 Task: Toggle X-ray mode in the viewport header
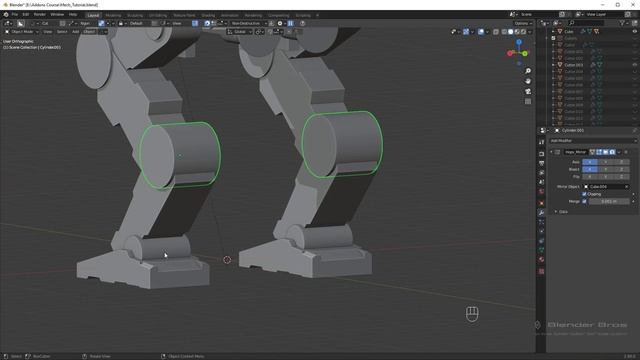coord(496,31)
